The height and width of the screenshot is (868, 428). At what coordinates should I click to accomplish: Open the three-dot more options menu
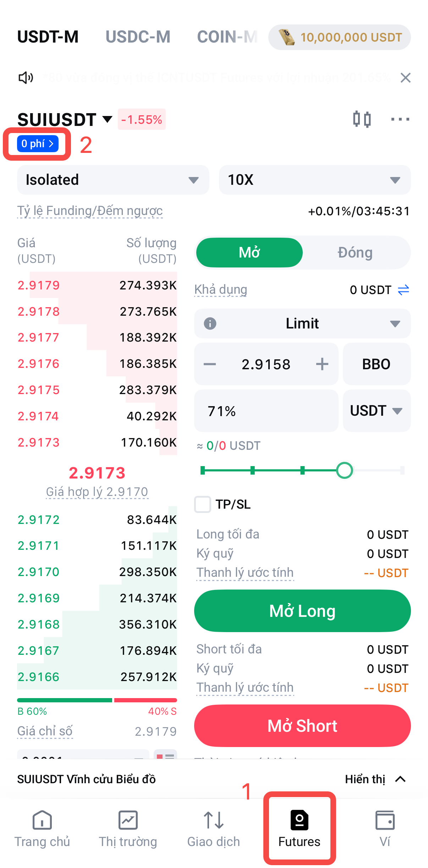click(x=400, y=119)
